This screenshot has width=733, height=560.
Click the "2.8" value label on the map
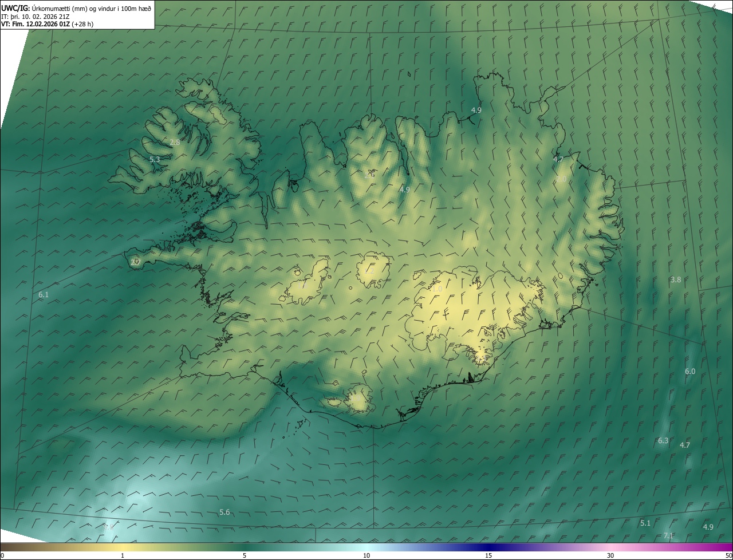pyautogui.click(x=175, y=142)
